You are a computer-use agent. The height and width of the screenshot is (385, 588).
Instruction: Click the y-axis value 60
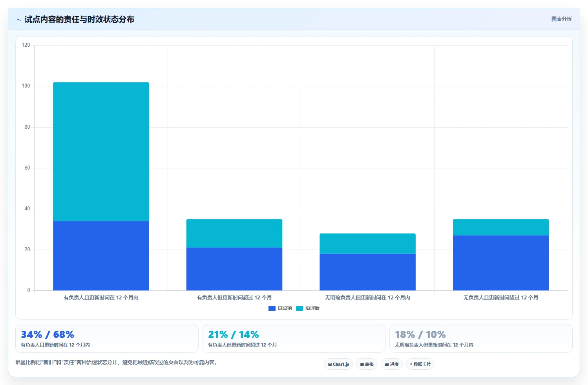click(27, 168)
